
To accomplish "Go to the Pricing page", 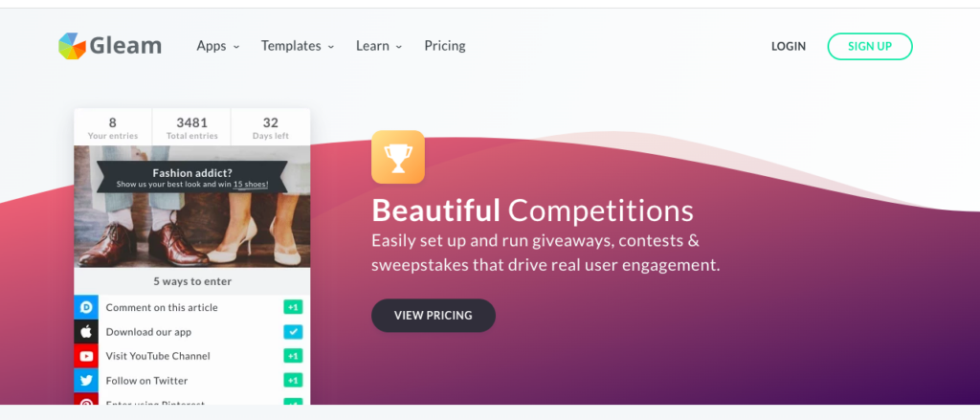I will pyautogui.click(x=445, y=46).
